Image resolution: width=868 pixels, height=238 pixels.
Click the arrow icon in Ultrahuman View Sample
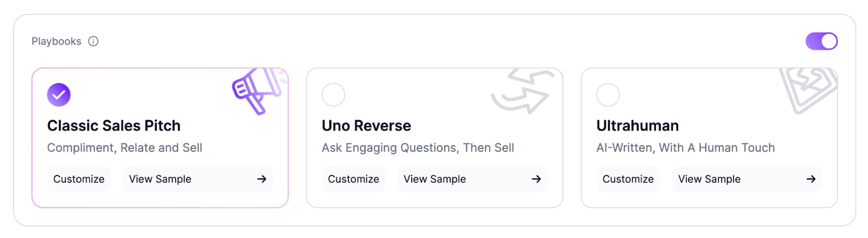[x=810, y=179]
